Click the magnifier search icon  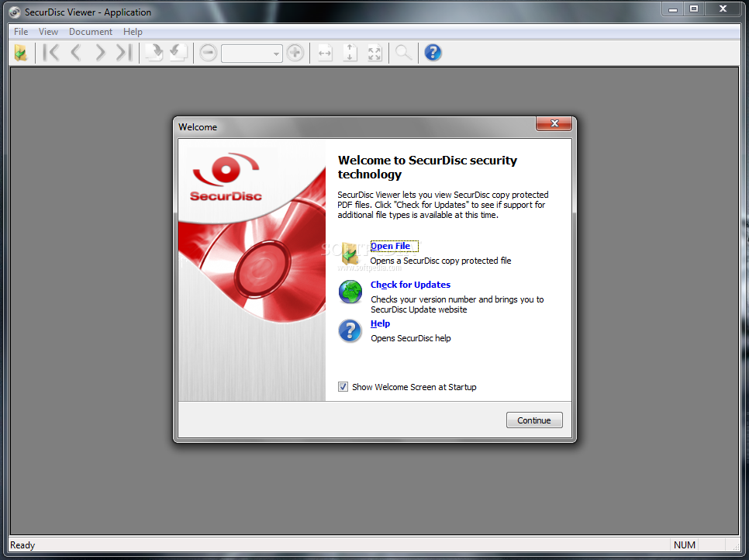coord(404,53)
